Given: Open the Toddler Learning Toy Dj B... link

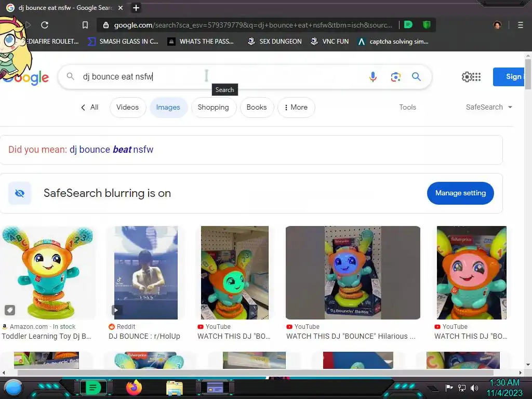Looking at the screenshot, I should click(x=46, y=336).
